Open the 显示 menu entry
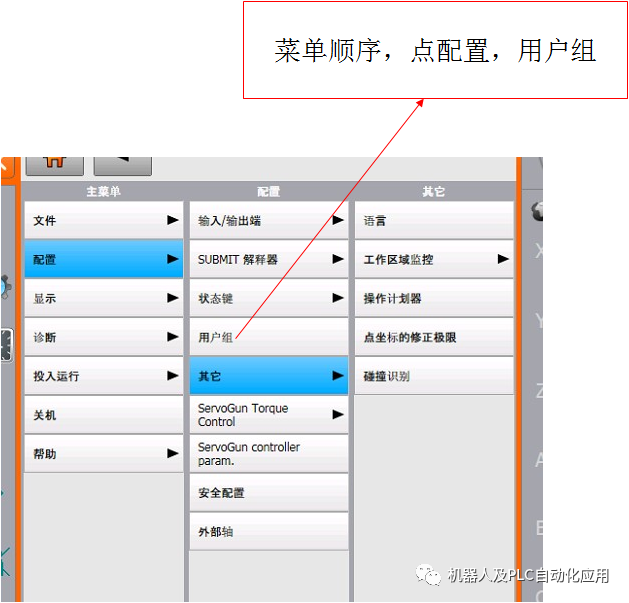 [103, 298]
